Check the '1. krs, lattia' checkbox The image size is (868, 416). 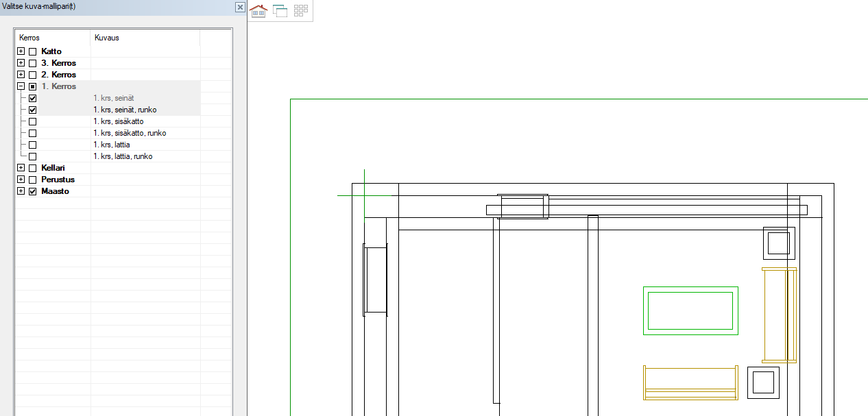point(32,145)
